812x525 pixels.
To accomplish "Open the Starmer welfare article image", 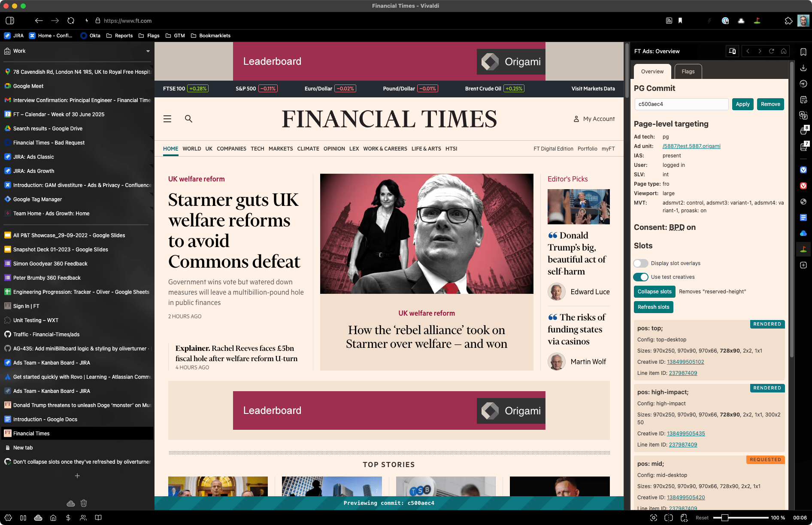I will [x=427, y=234].
